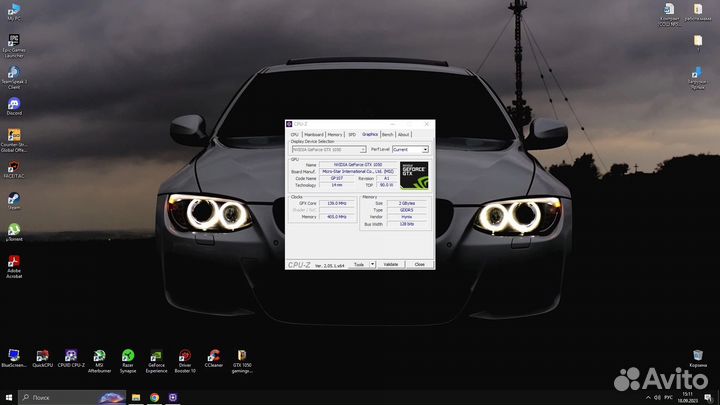Open the Tools dropdown arrow
The width and height of the screenshot is (720, 405).
point(372,264)
